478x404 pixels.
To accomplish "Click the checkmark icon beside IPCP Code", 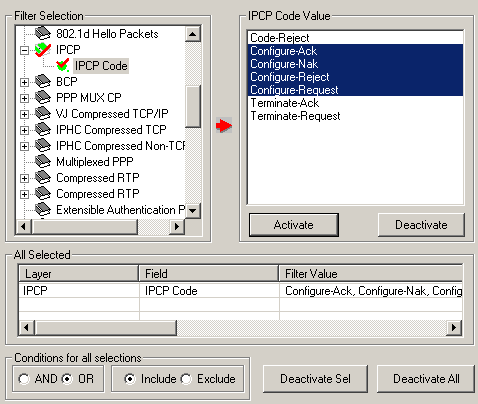I will tap(63, 65).
